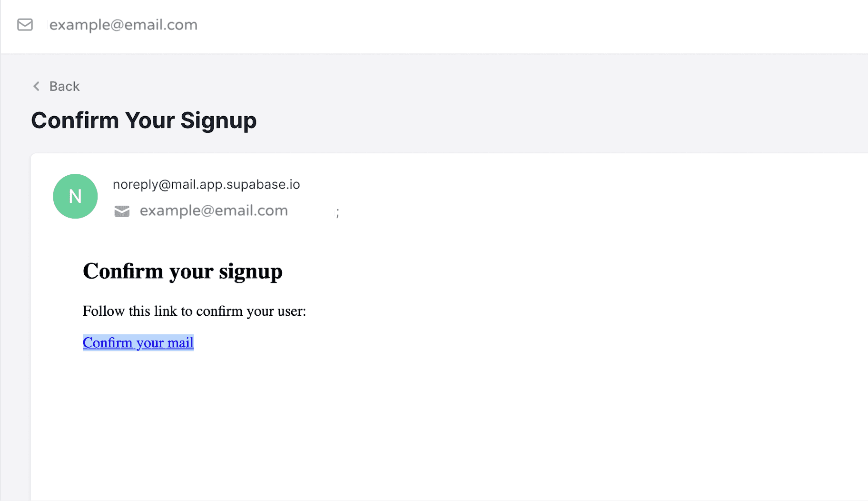Click the empty top header bar area
The width and height of the screenshot is (868, 501).
tap(523, 27)
